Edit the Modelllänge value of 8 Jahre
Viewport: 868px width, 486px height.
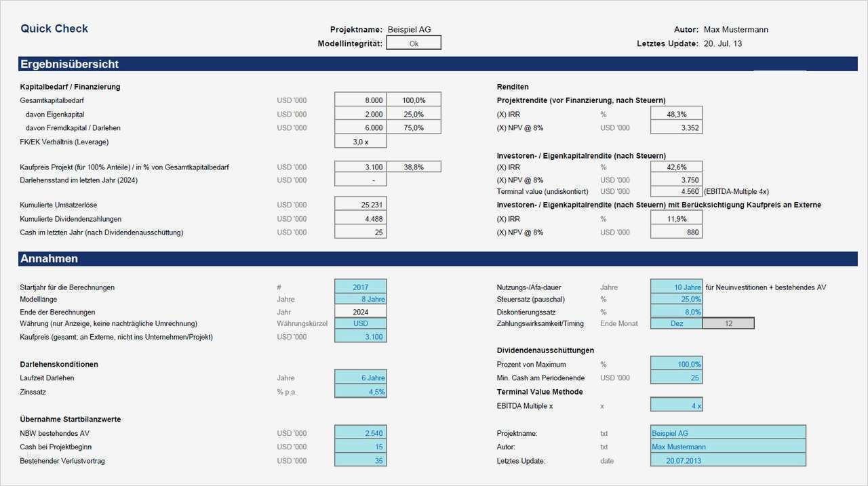click(x=360, y=299)
